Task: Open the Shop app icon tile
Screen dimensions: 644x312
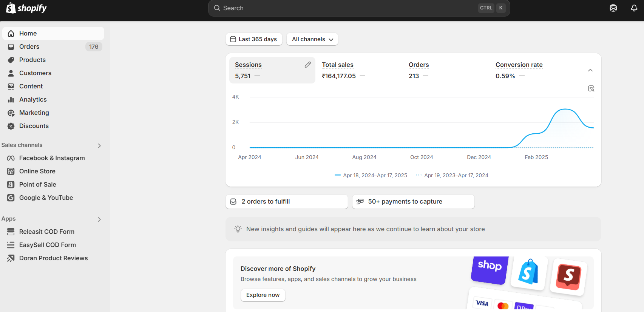Action: pyautogui.click(x=490, y=269)
